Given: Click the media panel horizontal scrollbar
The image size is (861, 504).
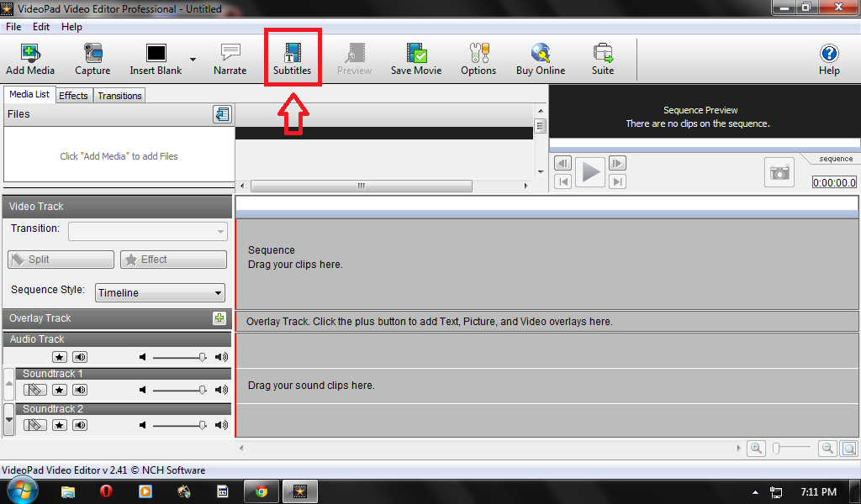Looking at the screenshot, I should point(361,186).
